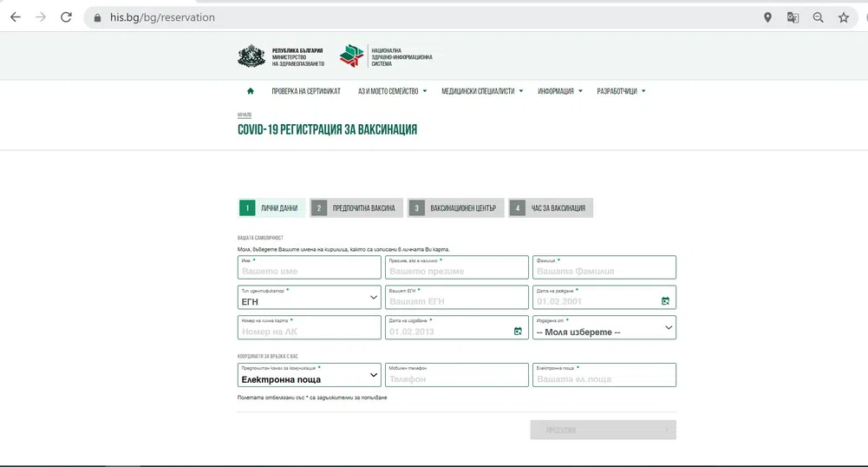The height and width of the screenshot is (467, 868).
Task: Click the browser forward arrow
Action: tap(41, 17)
